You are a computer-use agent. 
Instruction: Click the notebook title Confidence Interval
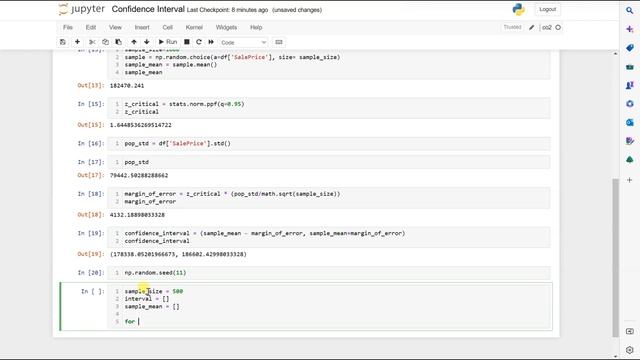point(148,9)
